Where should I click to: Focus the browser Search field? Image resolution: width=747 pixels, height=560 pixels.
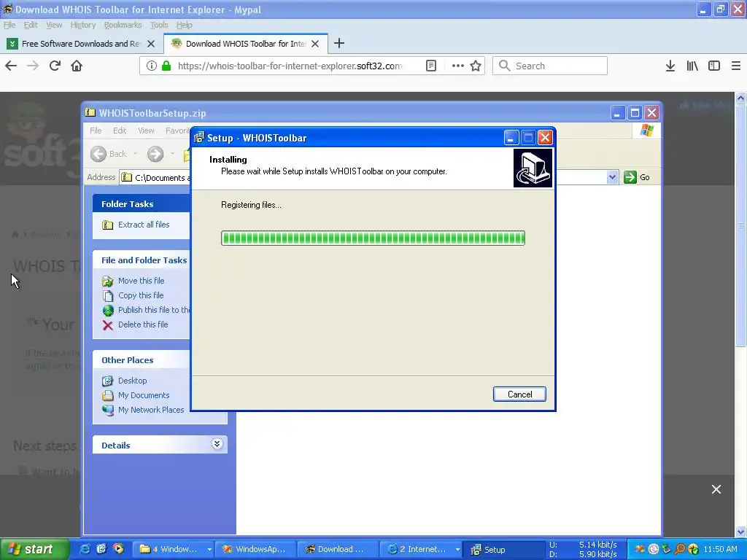point(550,66)
